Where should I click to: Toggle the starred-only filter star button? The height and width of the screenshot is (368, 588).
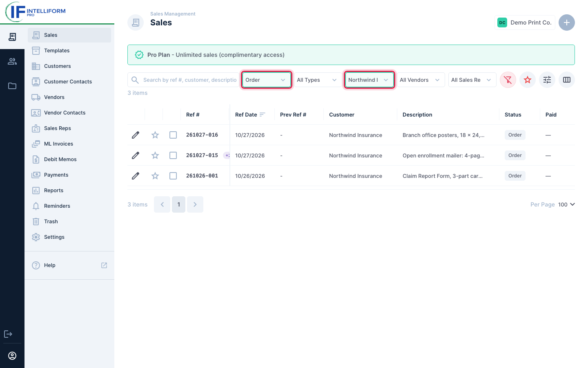click(x=528, y=80)
